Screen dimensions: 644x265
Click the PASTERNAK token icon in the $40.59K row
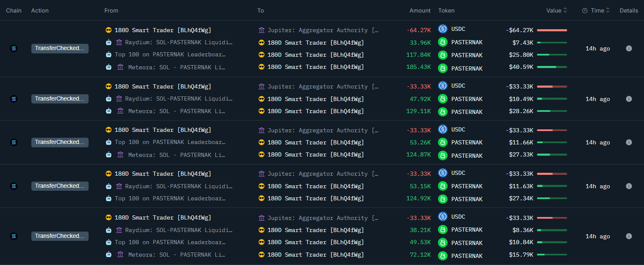click(443, 68)
